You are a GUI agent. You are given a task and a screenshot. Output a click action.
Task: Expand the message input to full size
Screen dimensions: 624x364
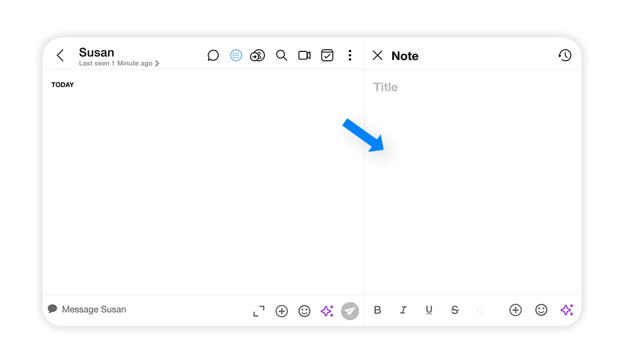pos(259,311)
